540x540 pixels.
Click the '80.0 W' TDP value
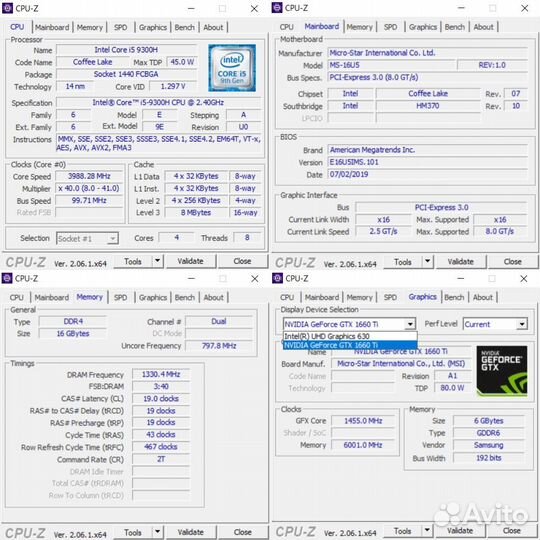tap(452, 388)
